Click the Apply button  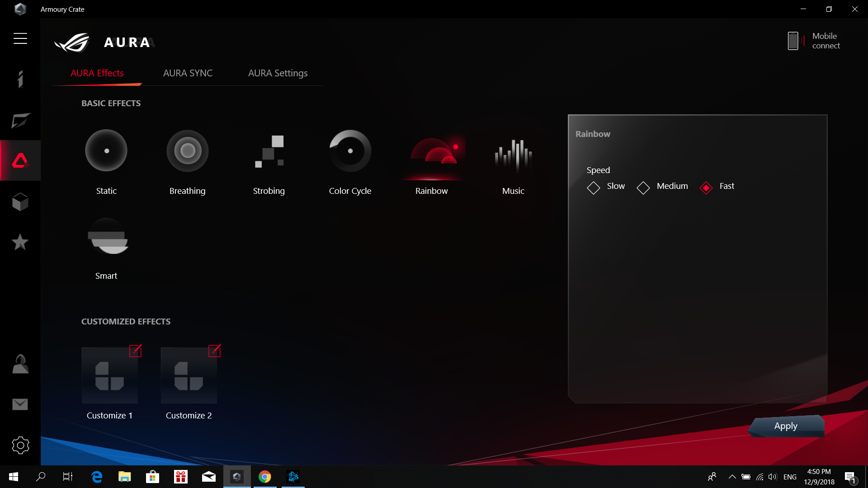(x=786, y=426)
